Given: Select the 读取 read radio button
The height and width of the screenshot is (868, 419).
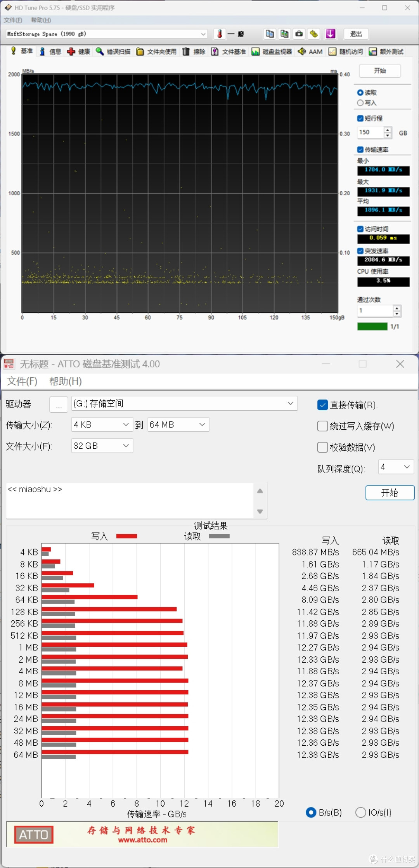Looking at the screenshot, I should click(x=360, y=92).
